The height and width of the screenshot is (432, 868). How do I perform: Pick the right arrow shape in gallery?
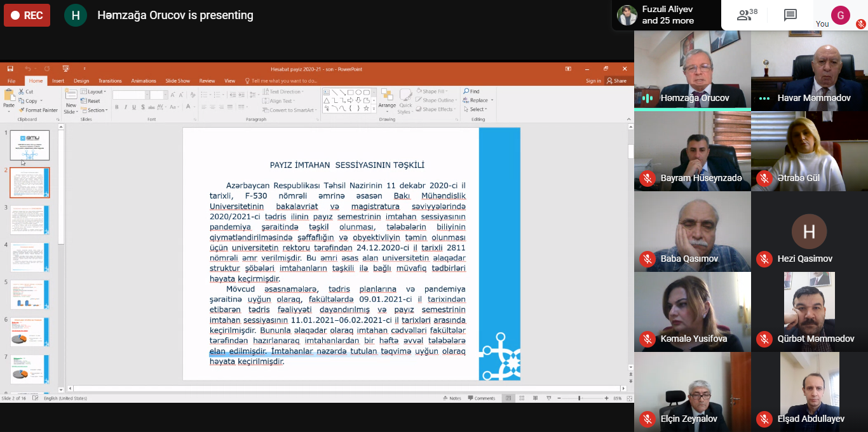tap(350, 100)
